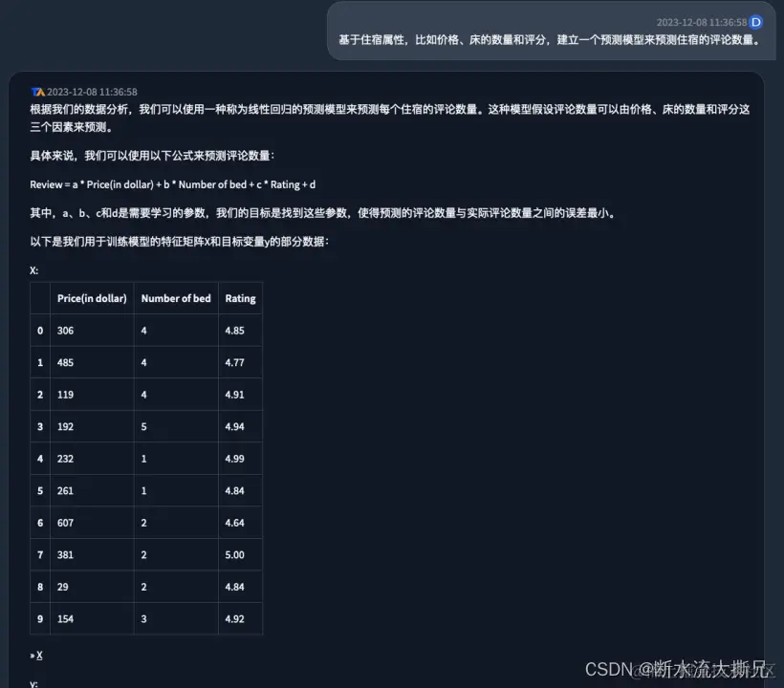
Task: Click the user question message bubble text
Action: click(550, 39)
